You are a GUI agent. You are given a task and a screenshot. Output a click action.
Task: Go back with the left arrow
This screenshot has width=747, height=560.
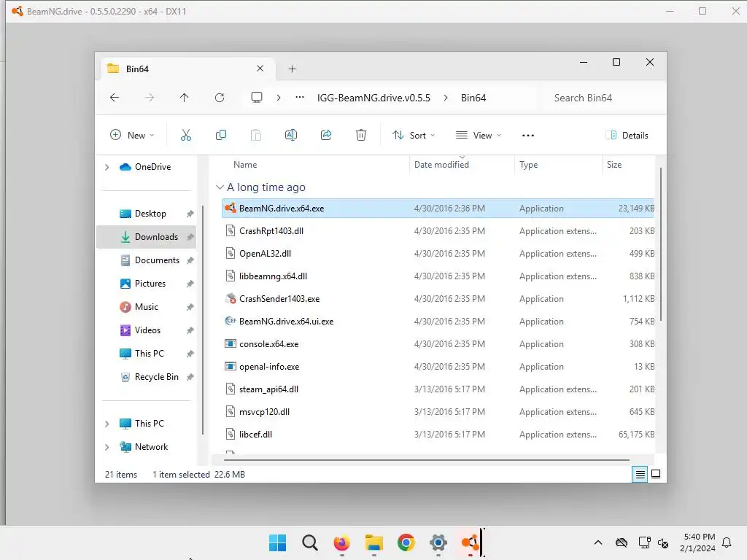[115, 98]
